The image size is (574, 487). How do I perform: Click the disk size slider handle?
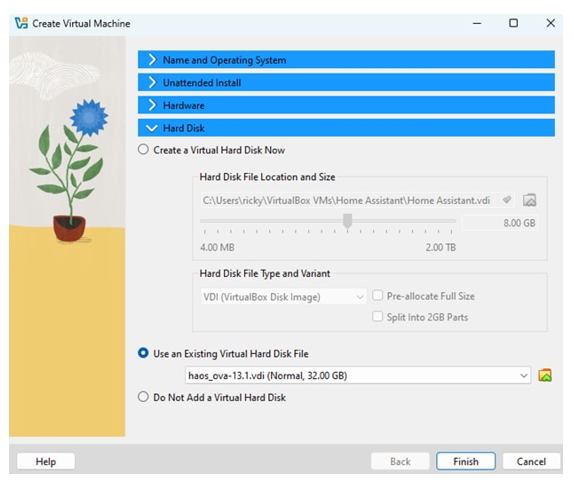point(347,221)
